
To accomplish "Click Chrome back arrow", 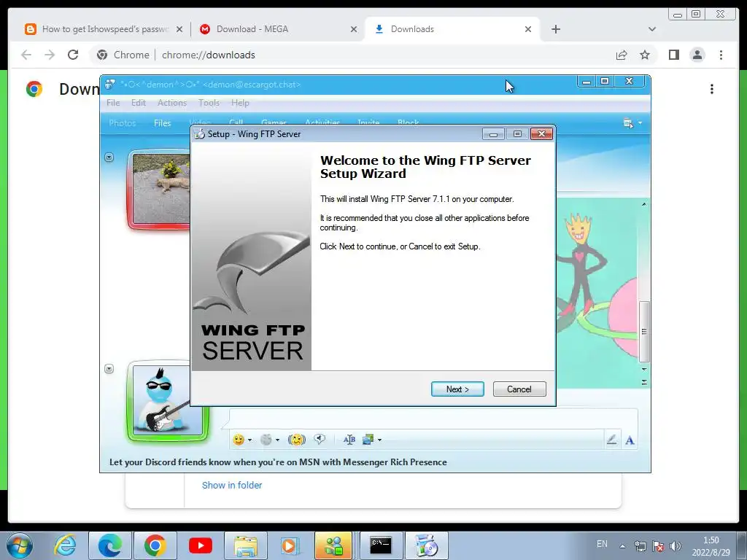I will pyautogui.click(x=26, y=55).
